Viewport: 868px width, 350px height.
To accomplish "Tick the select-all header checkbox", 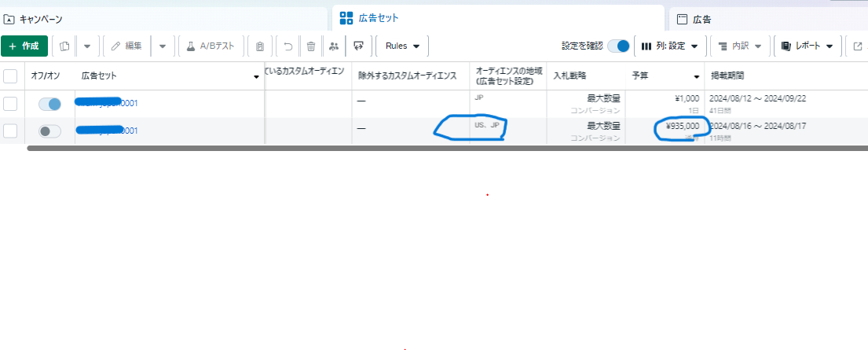I will pos(10,76).
